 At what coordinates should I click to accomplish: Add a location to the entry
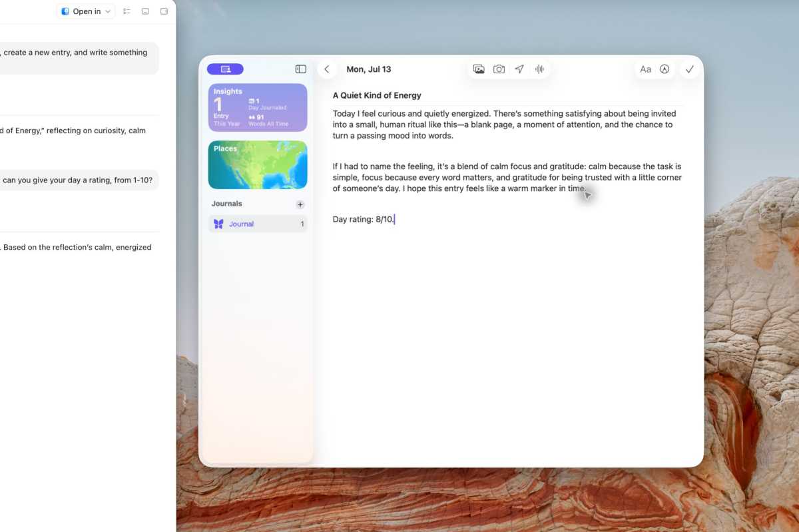point(519,69)
